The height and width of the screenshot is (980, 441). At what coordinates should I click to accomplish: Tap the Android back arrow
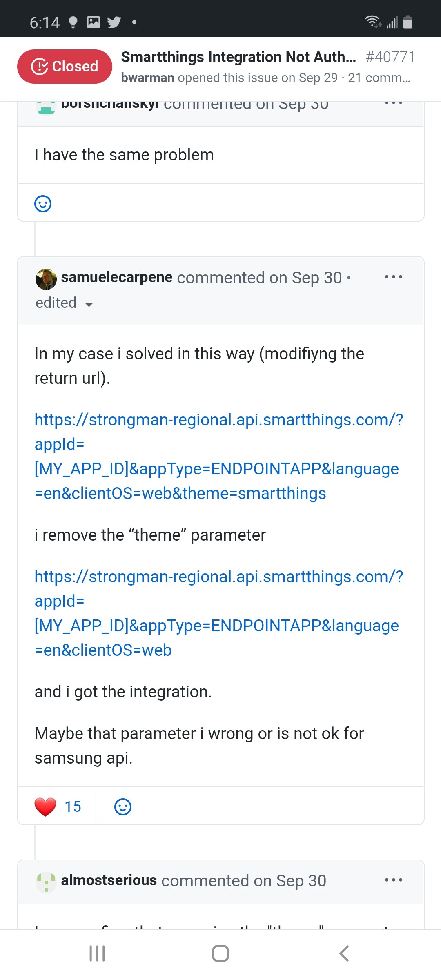coord(344,953)
